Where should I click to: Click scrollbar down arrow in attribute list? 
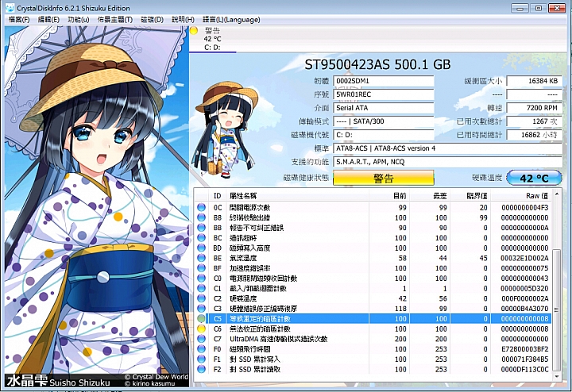tap(557, 376)
